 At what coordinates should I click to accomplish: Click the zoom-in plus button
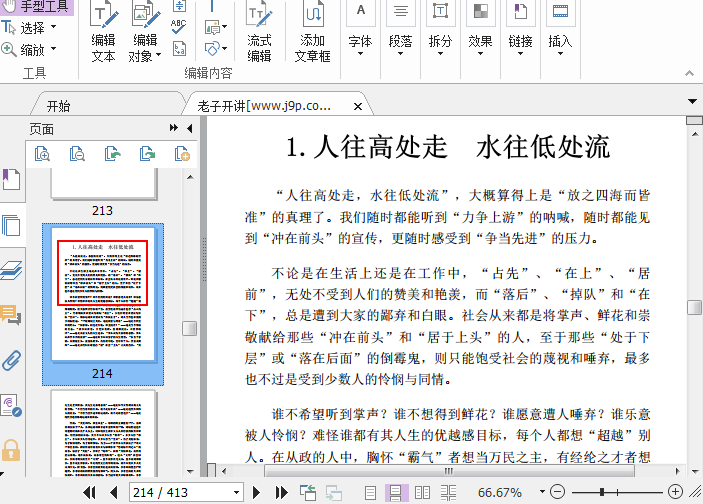[x=676, y=492]
